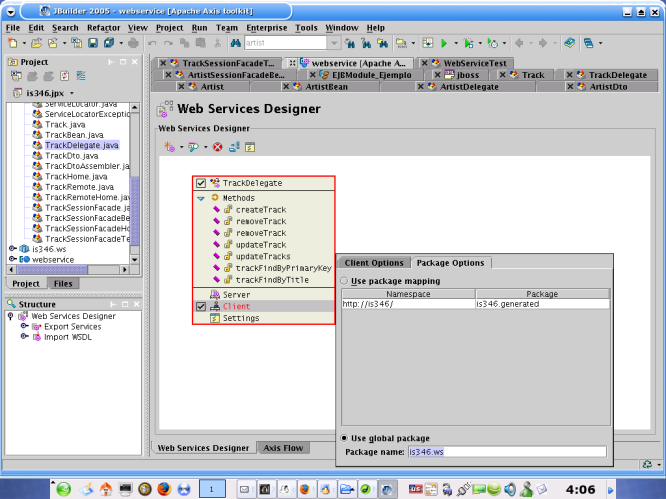666x499 pixels.
Task: Click the Package name input field
Action: point(505,452)
